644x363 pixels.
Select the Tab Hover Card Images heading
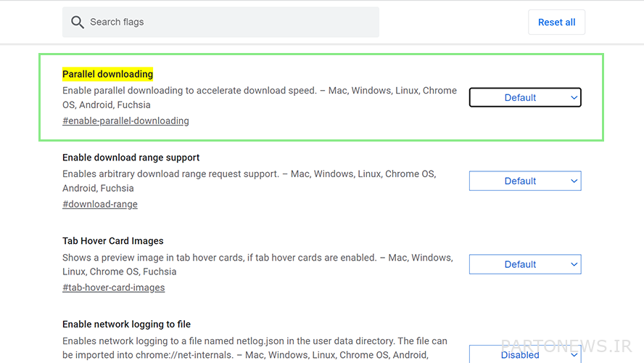pos(113,241)
